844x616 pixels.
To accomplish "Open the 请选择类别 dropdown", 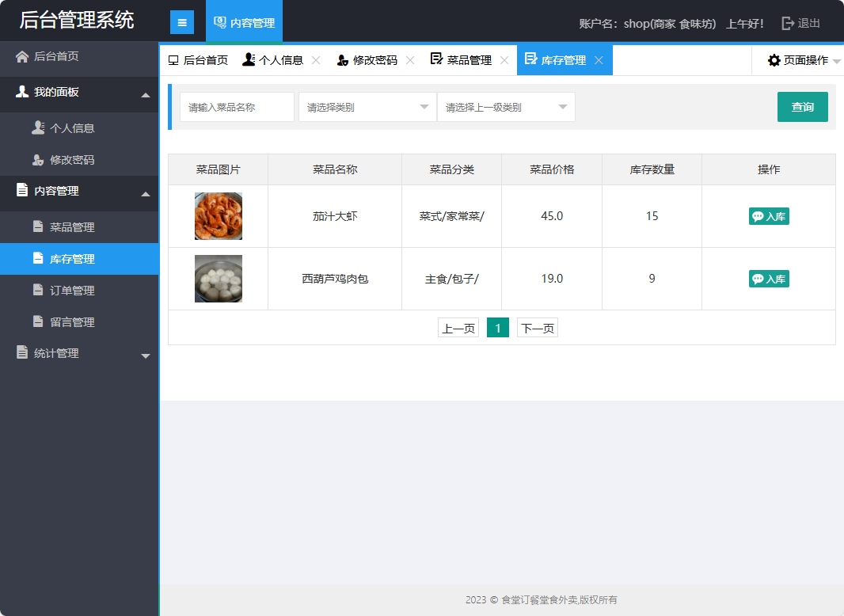I will point(366,107).
